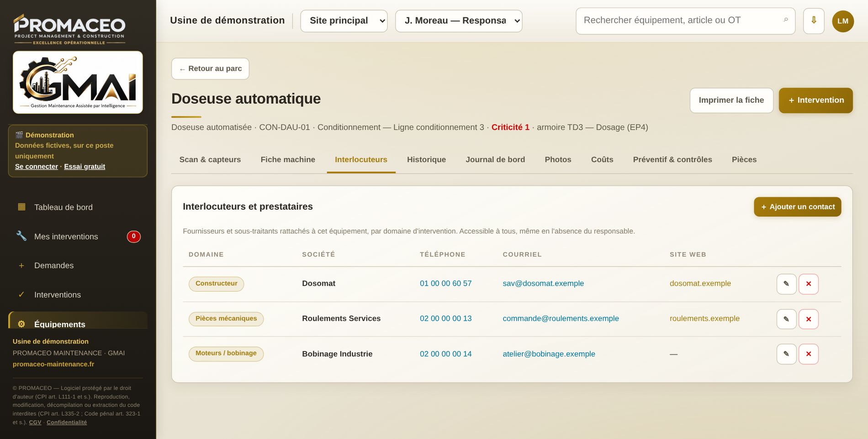The image size is (868, 439).
Task: Open Équipements in sidebar
Action: [78, 321]
